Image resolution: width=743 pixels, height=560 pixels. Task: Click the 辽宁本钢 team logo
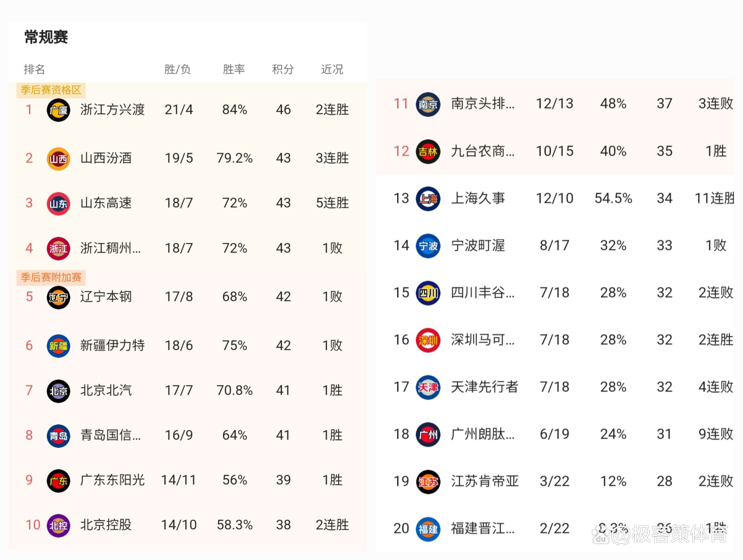click(x=58, y=297)
